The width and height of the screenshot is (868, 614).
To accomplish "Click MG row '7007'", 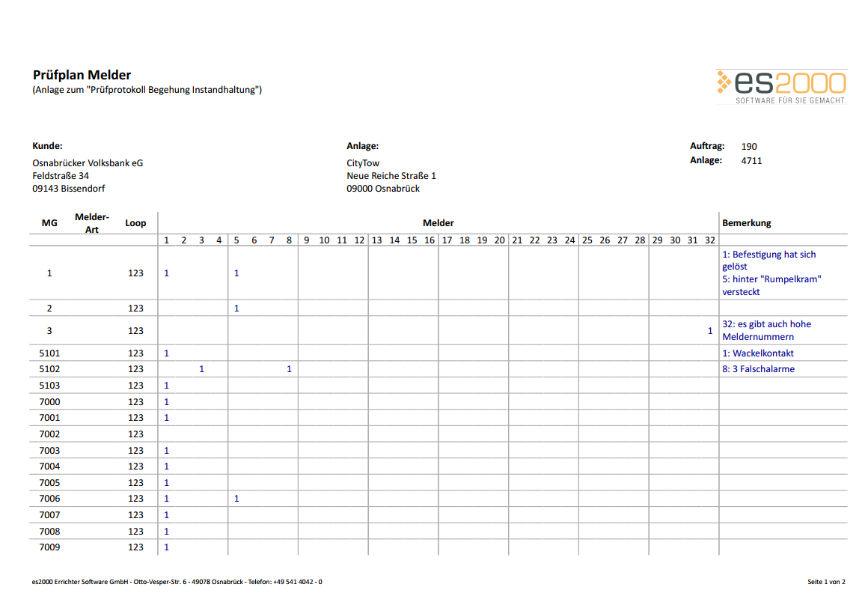I will coord(49,515).
